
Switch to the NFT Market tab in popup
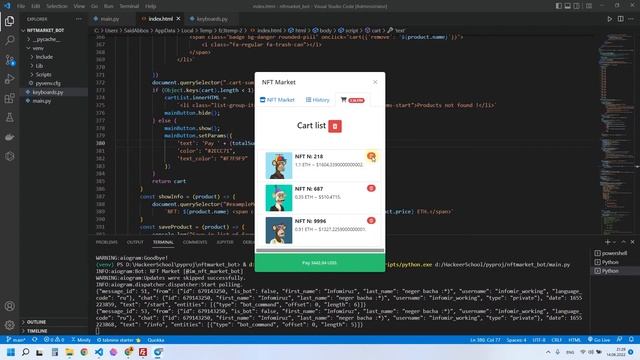[x=277, y=100]
